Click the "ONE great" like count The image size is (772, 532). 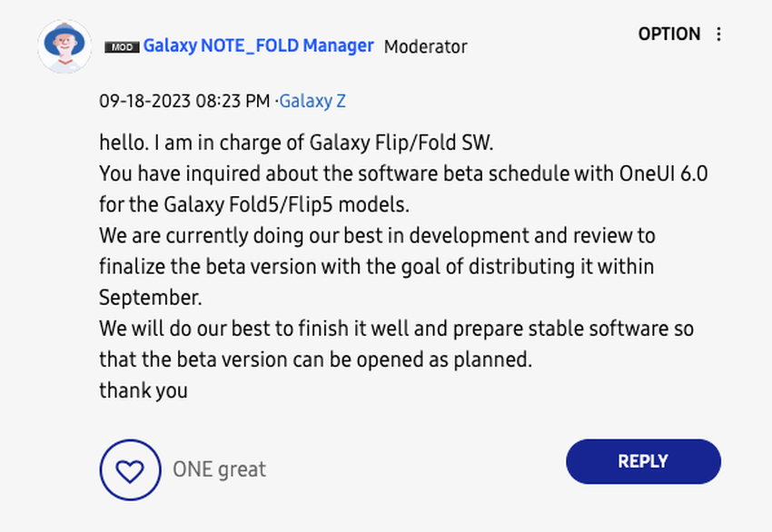pos(219,469)
